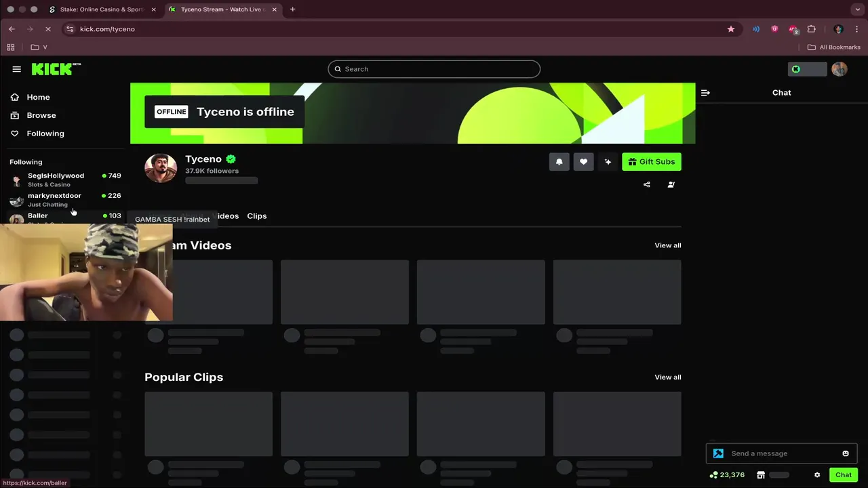View all Popular Clips
The image size is (868, 488).
668,377
